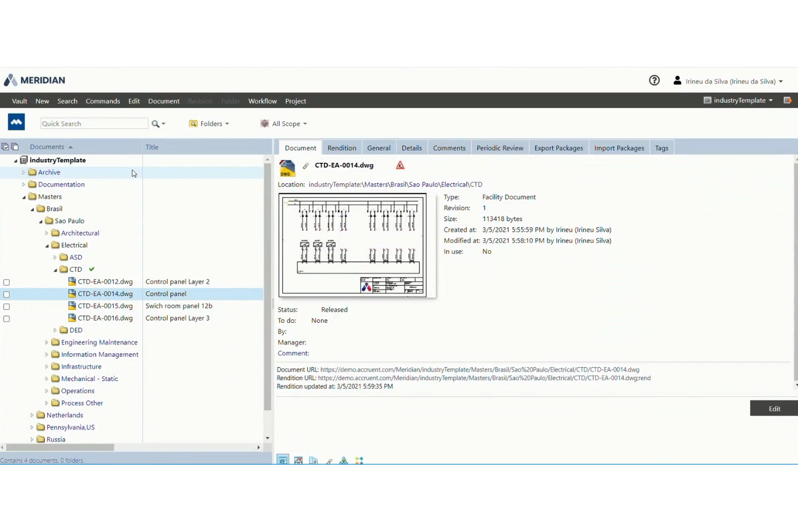Image resolution: width=798 pixels, height=532 pixels.
Task: Click the Edit button
Action: (774, 409)
